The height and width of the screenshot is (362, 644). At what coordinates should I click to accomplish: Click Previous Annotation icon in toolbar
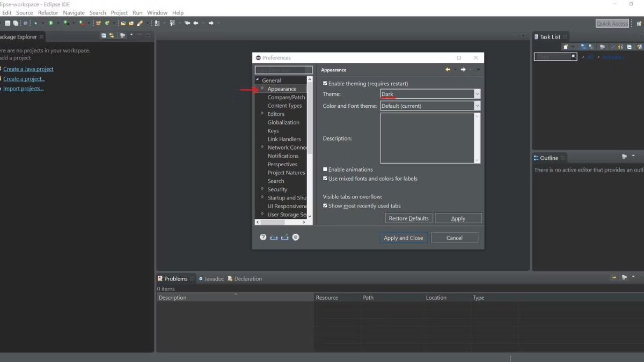(x=172, y=23)
